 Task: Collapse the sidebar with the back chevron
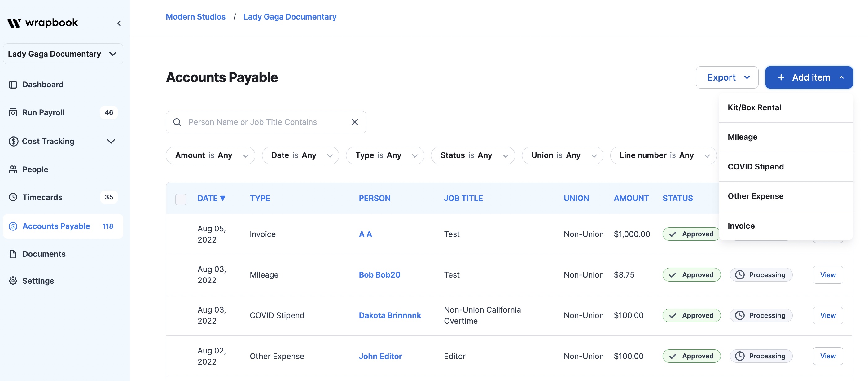tap(119, 23)
